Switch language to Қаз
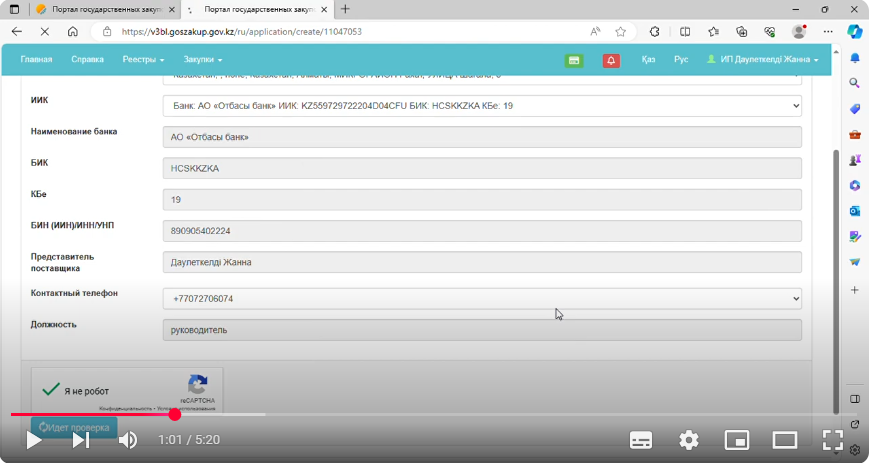 (x=649, y=59)
